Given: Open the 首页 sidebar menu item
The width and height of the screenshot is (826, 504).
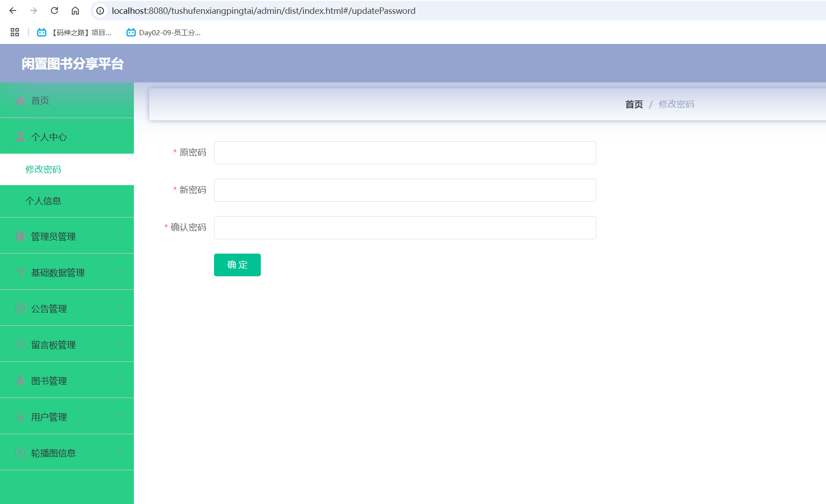Looking at the screenshot, I should point(67,100).
